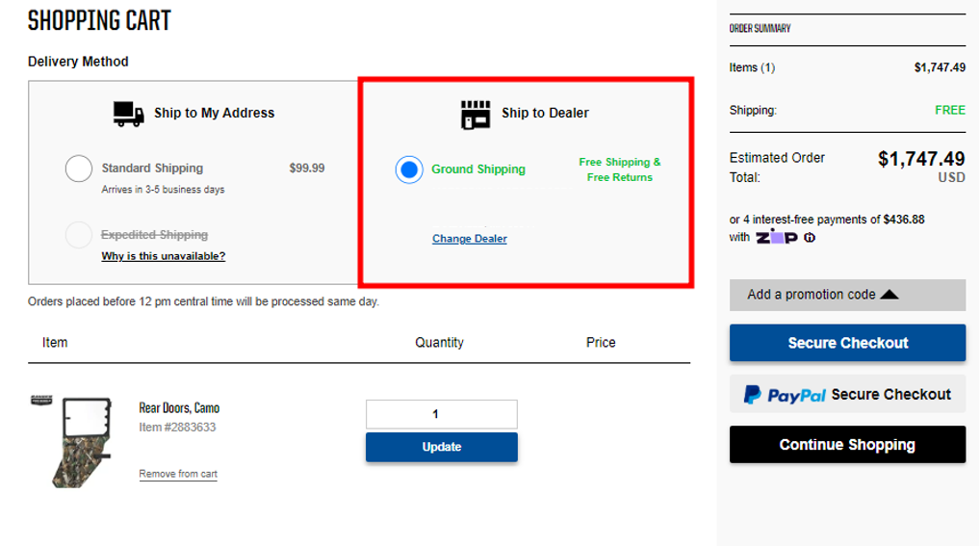
Task: Click Remove from cart link
Action: (178, 474)
